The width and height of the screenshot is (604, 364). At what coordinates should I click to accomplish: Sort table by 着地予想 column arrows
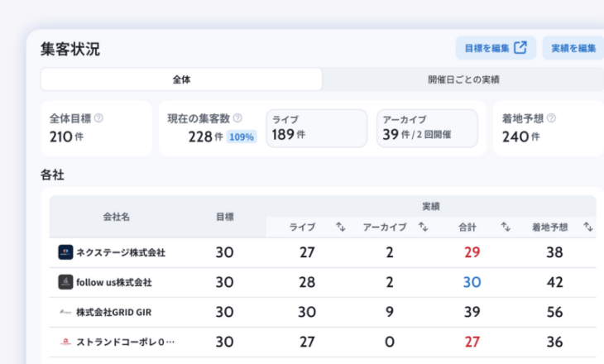tap(588, 227)
